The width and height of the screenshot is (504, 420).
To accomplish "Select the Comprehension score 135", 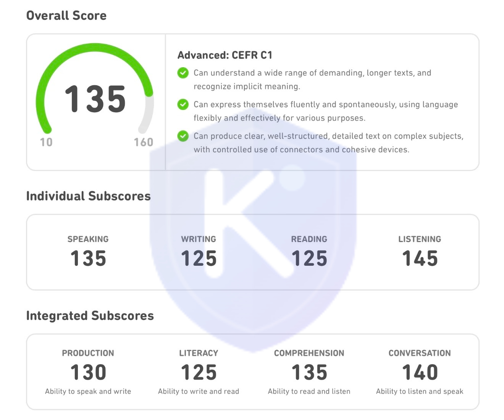I will (309, 372).
